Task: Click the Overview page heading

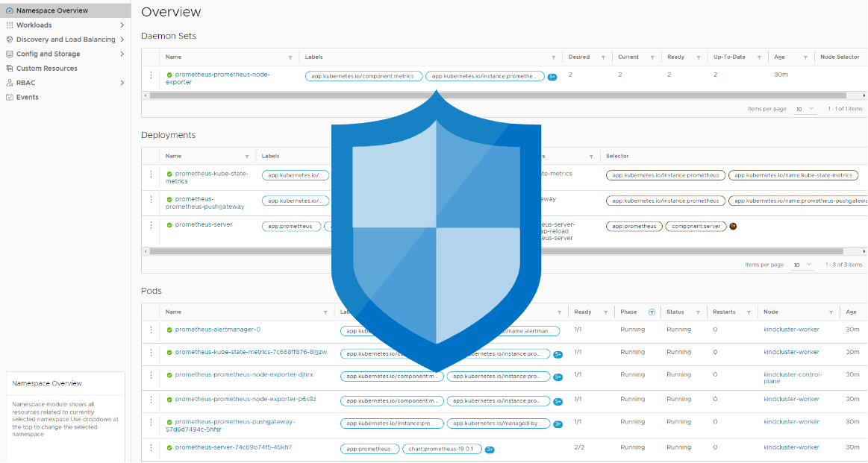Action: [x=171, y=12]
